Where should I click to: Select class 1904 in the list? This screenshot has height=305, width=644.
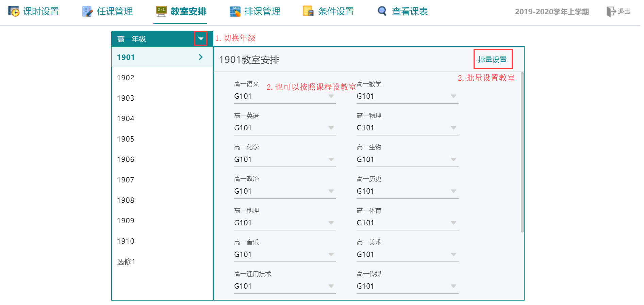coord(162,118)
